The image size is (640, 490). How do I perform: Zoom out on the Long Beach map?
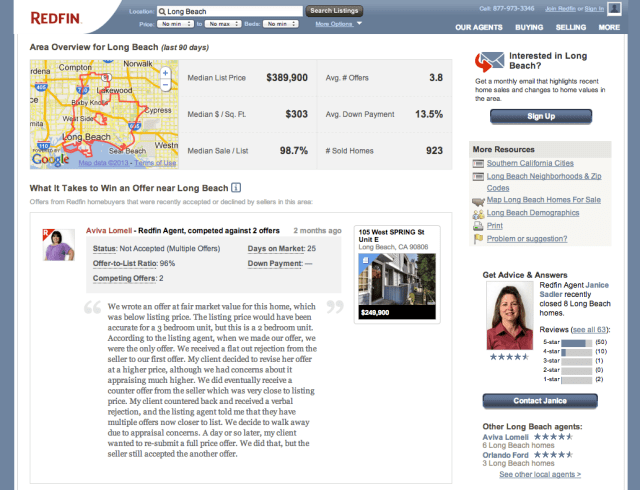tap(165, 85)
